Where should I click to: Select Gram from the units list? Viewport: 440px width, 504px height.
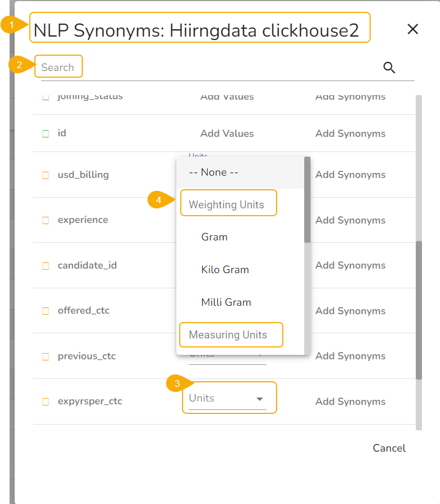pyautogui.click(x=215, y=237)
